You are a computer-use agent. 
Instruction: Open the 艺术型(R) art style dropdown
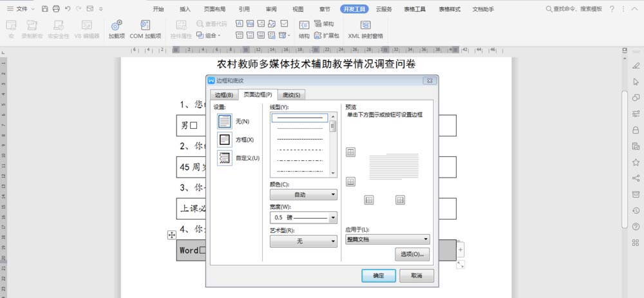click(303, 241)
